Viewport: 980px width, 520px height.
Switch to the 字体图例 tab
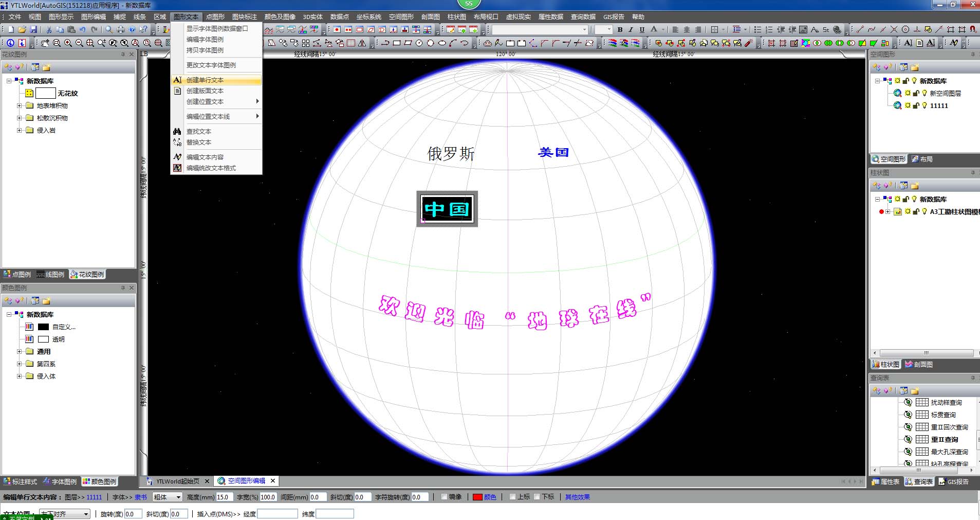60,481
